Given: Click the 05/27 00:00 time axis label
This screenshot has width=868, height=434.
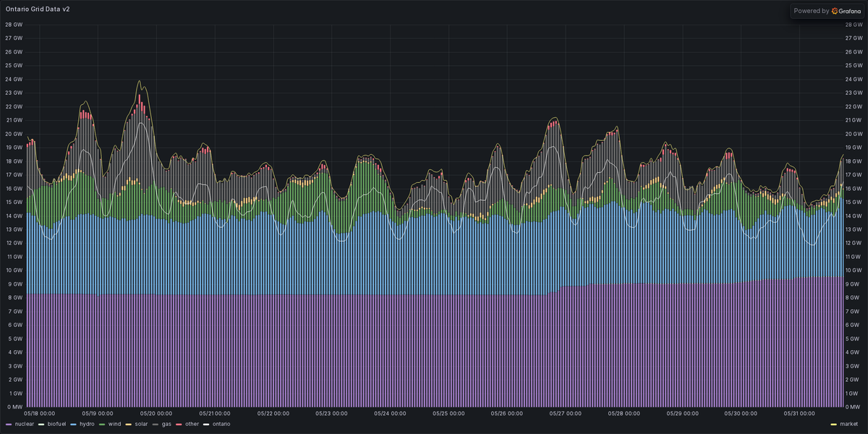Looking at the screenshot, I should point(566,414).
